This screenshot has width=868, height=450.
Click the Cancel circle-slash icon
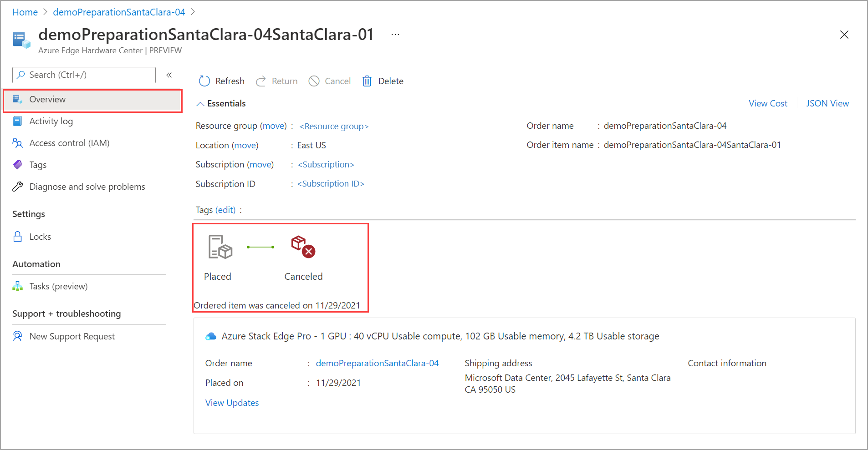314,81
